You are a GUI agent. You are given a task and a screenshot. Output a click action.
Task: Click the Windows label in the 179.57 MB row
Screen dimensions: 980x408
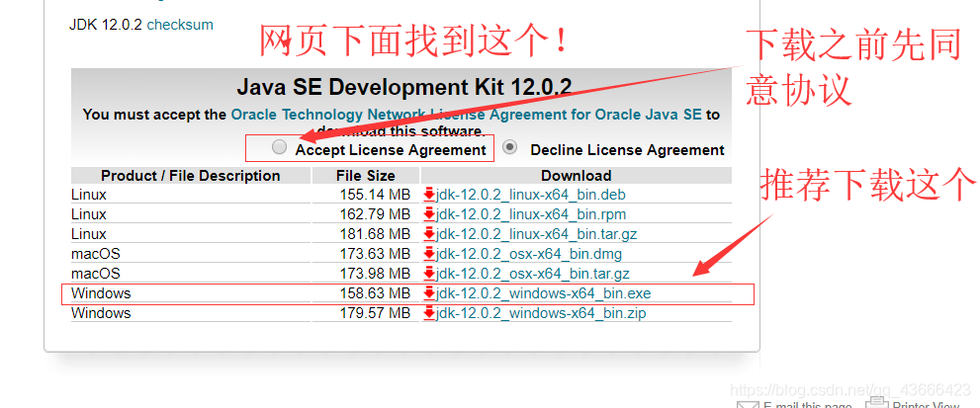[x=101, y=313]
